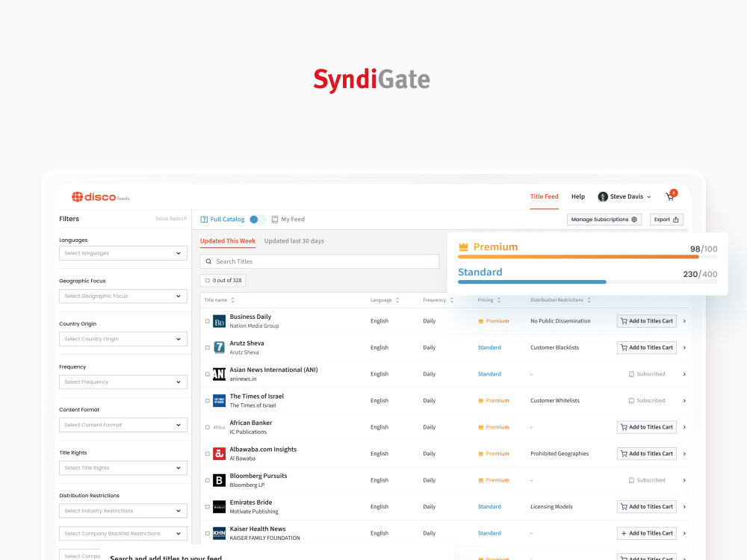
Task: Open the Select Content Format dropdown
Action: pyautogui.click(x=123, y=425)
